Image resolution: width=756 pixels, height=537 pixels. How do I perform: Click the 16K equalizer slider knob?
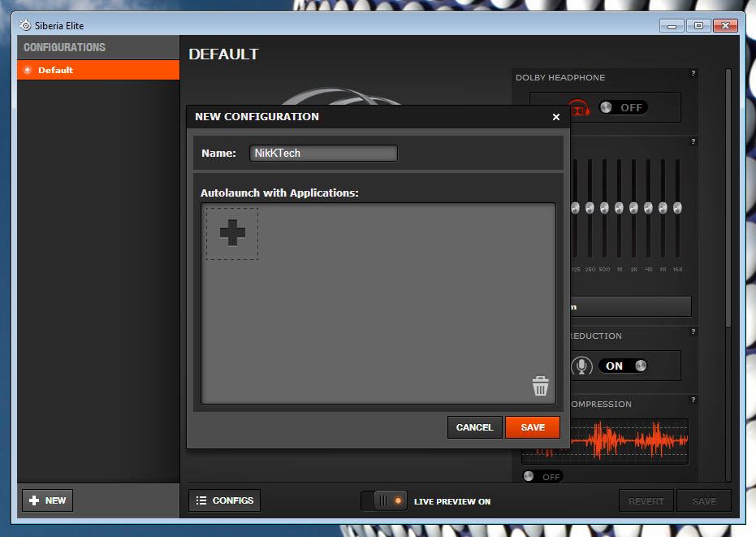[677, 208]
